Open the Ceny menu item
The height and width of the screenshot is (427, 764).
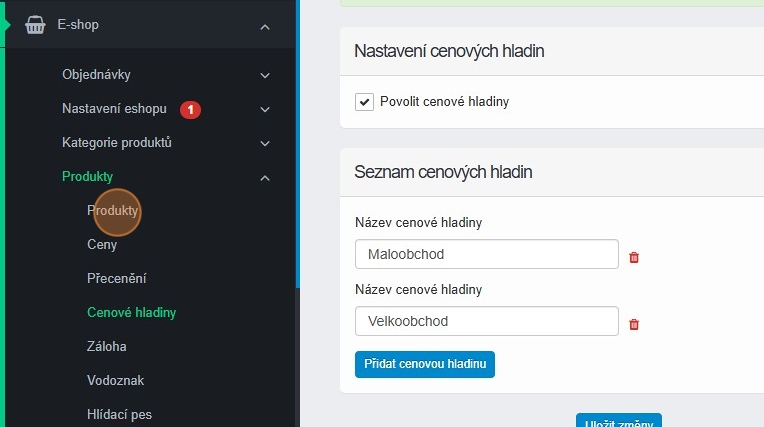click(x=102, y=245)
